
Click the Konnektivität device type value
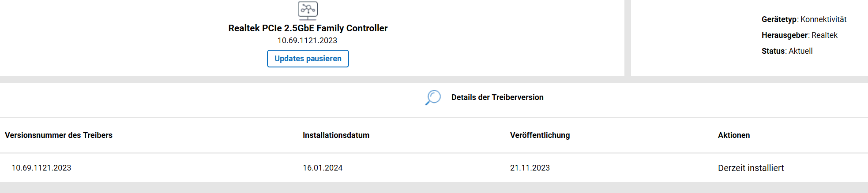click(824, 19)
